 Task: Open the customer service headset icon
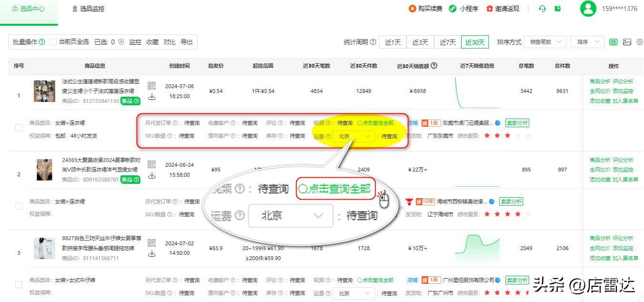[542, 9]
